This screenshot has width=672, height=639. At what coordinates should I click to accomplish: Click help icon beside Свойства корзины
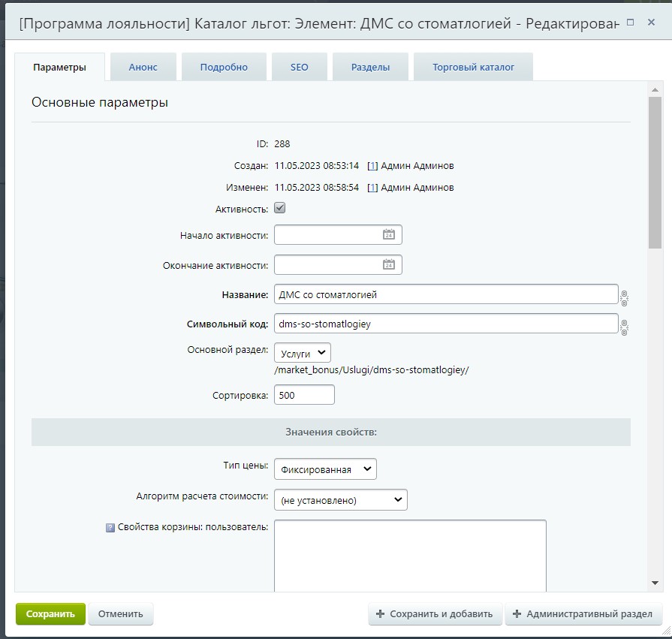click(110, 528)
